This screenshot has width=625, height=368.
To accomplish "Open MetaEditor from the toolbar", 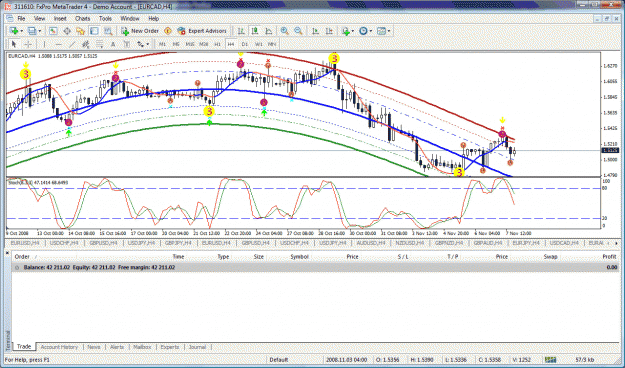I will click(x=168, y=31).
